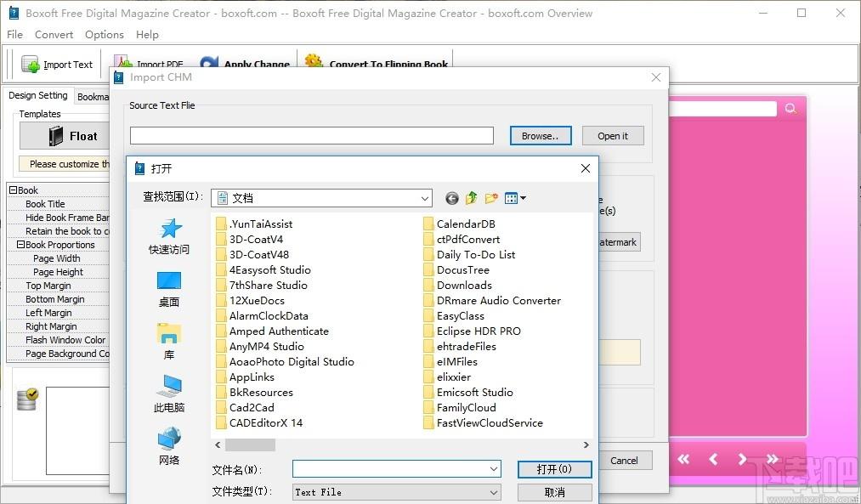The image size is (861, 504).
Task: Click the Browse.. button
Action: coord(541,136)
